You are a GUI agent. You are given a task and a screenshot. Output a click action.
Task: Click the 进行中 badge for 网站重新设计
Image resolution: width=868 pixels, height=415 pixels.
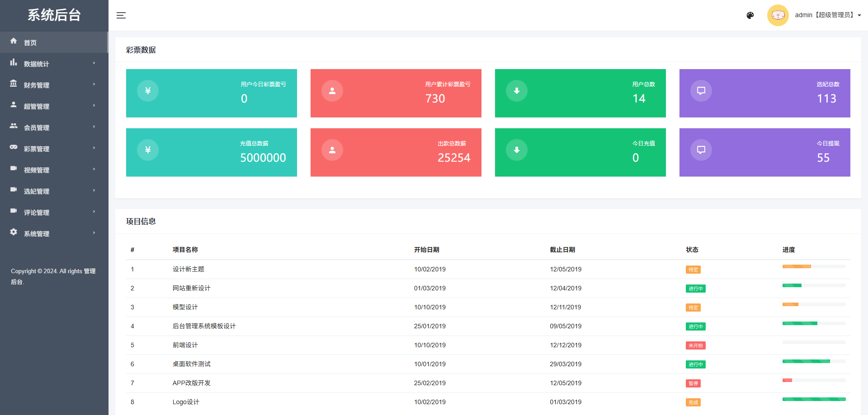(x=695, y=289)
